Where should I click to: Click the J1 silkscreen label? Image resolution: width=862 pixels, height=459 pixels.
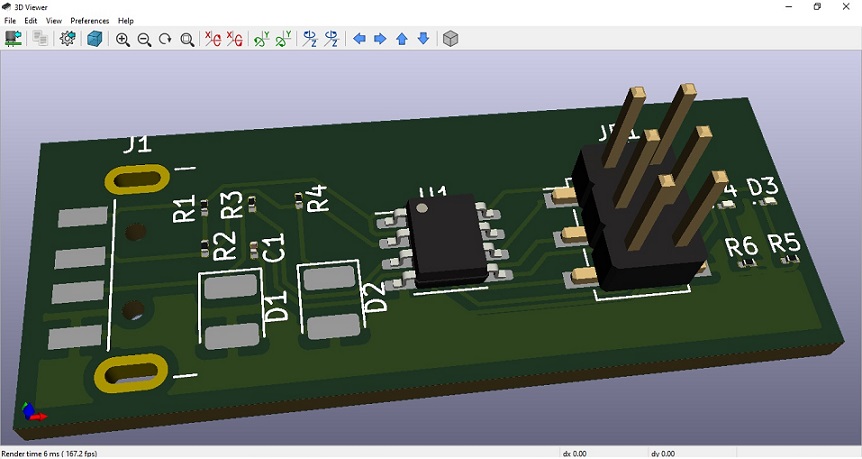(137, 144)
